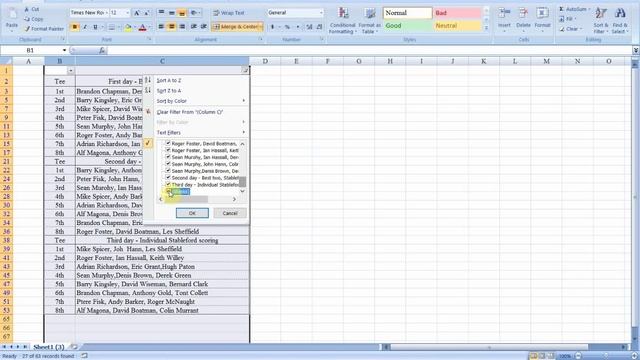
Task: Apply the Normal cell style
Action: 407,13
